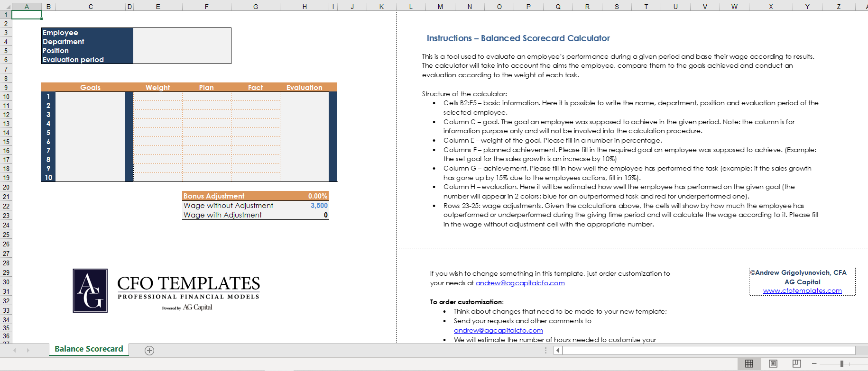Click the Plan column header cell
This screenshot has height=371, width=868.
[207, 88]
